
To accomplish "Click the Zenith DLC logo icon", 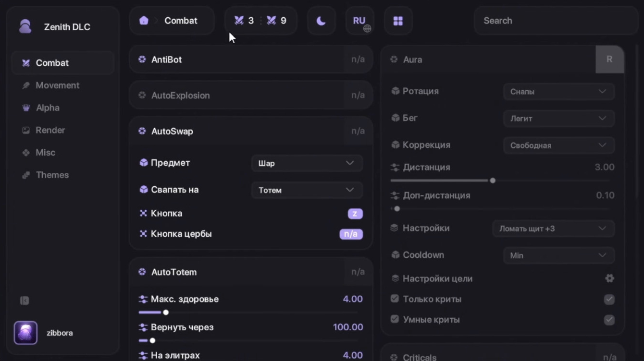I will pos(25,26).
